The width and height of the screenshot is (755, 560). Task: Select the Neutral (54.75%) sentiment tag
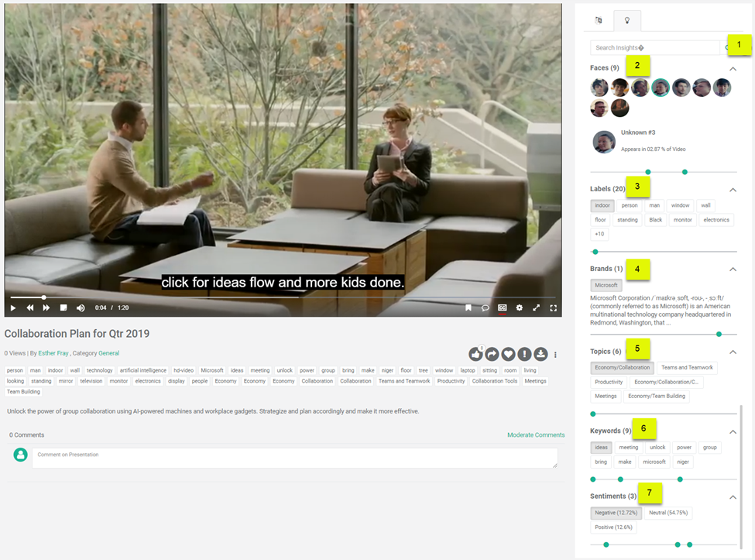[667, 513]
